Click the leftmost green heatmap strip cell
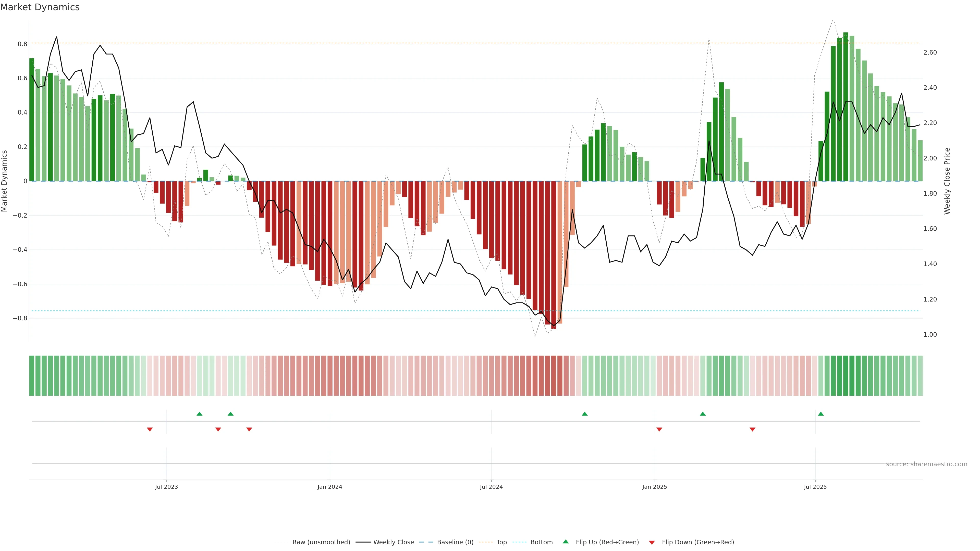The height and width of the screenshot is (551, 980). (32, 376)
